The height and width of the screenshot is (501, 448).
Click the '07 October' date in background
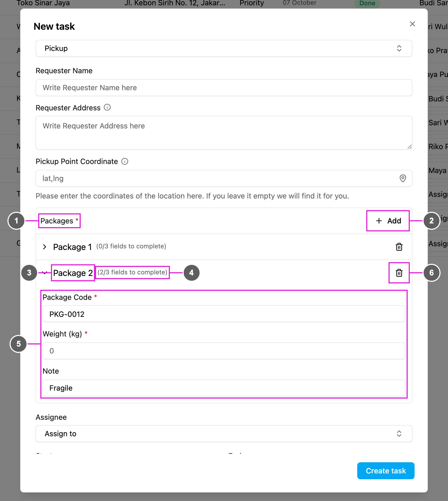pos(299,3)
